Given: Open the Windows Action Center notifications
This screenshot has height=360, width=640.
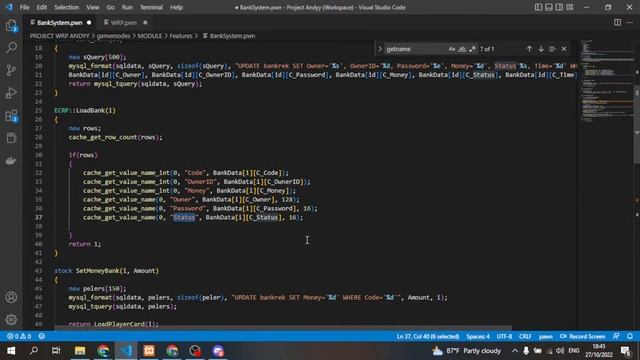Looking at the screenshot, I should point(626,351).
